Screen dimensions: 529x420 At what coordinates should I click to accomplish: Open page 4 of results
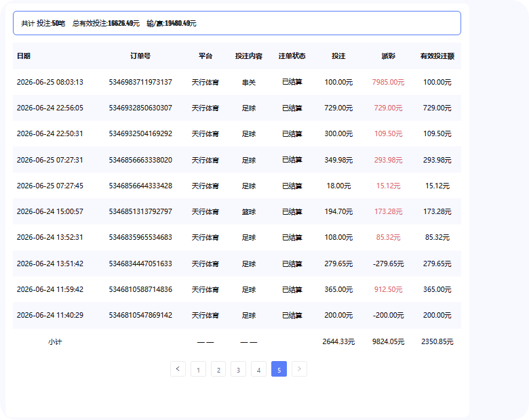click(259, 369)
